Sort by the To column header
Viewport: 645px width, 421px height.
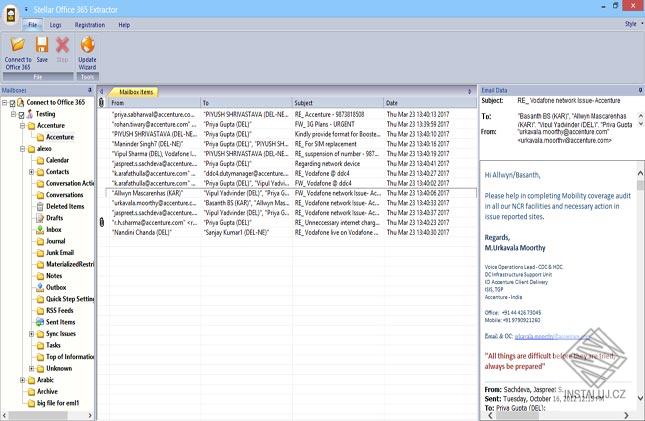pyautogui.click(x=246, y=102)
